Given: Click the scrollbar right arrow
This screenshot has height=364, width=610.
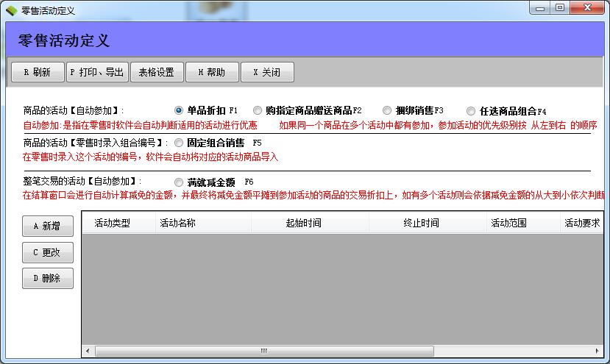Looking at the screenshot, I should pyautogui.click(x=597, y=351).
